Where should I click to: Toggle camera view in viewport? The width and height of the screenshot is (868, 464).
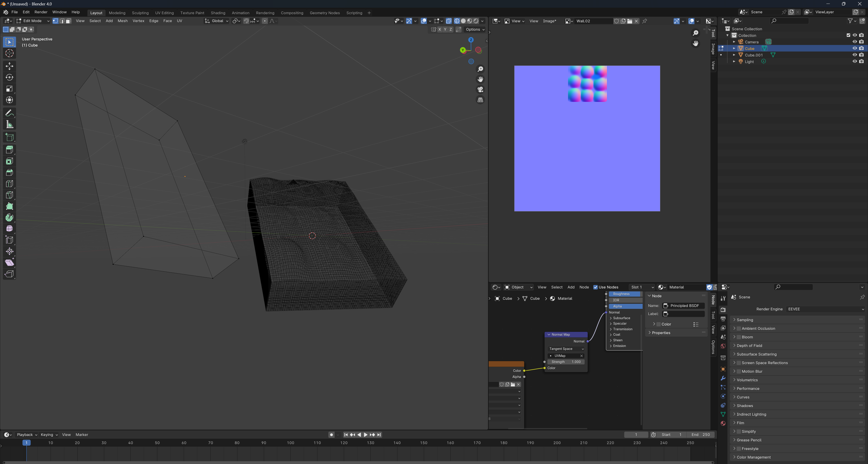click(x=480, y=89)
